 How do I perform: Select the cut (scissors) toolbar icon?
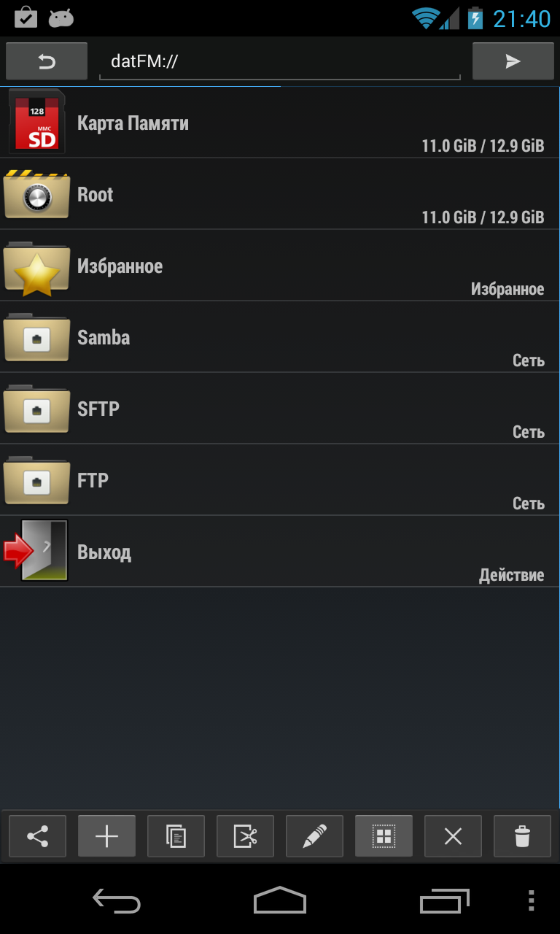(245, 836)
